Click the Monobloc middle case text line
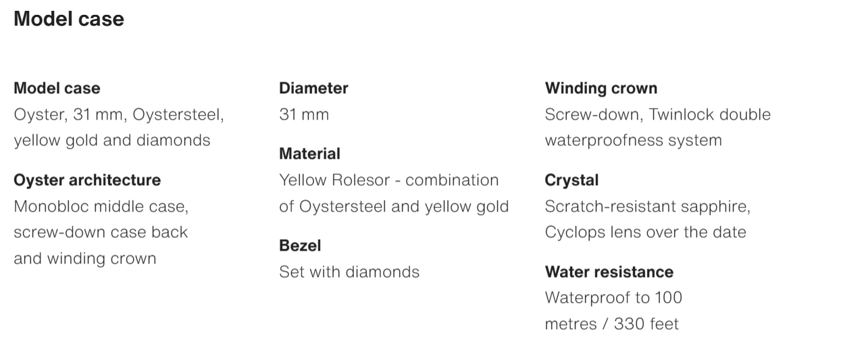 point(101,206)
